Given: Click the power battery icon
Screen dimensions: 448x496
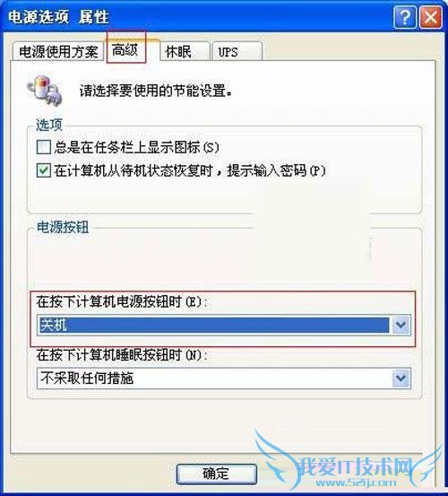Looking at the screenshot, I should click(x=44, y=91).
